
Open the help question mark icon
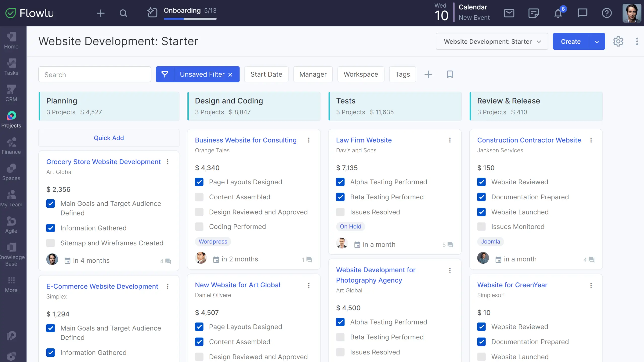607,13
